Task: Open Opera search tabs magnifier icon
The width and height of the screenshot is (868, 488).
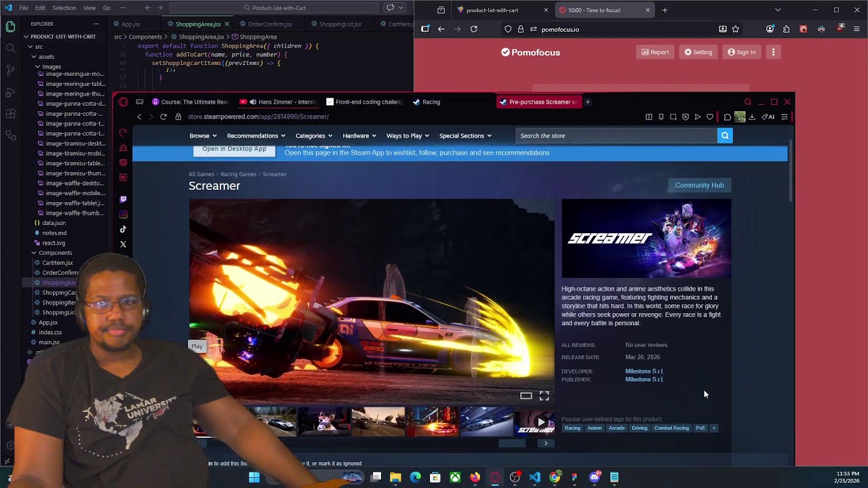Action: click(748, 102)
